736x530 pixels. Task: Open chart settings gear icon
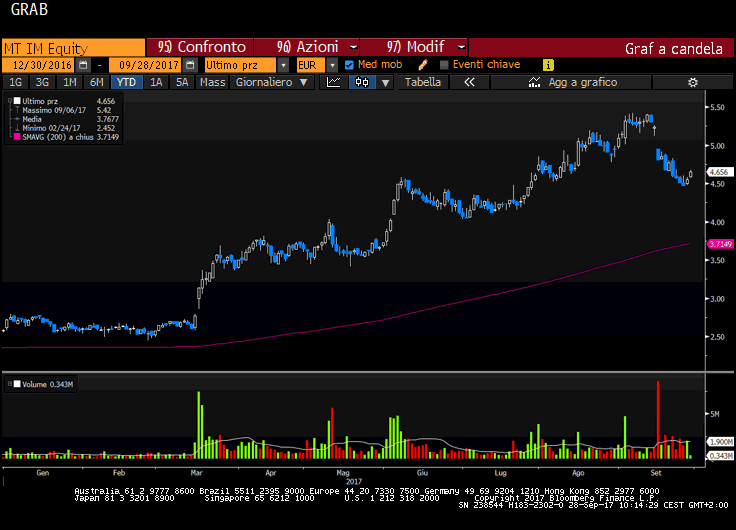692,82
